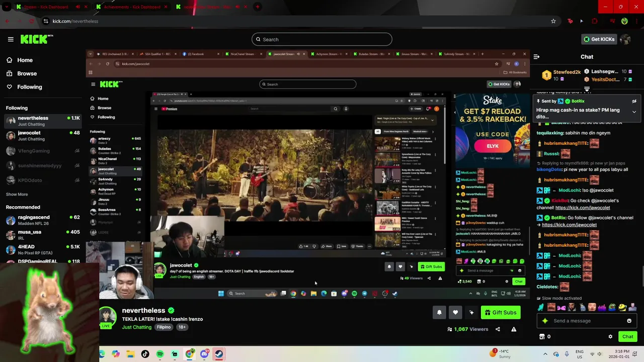Image resolution: width=644 pixels, height=362 pixels.
Task: Open the VfengGaming offline channel
Action: (43, 151)
